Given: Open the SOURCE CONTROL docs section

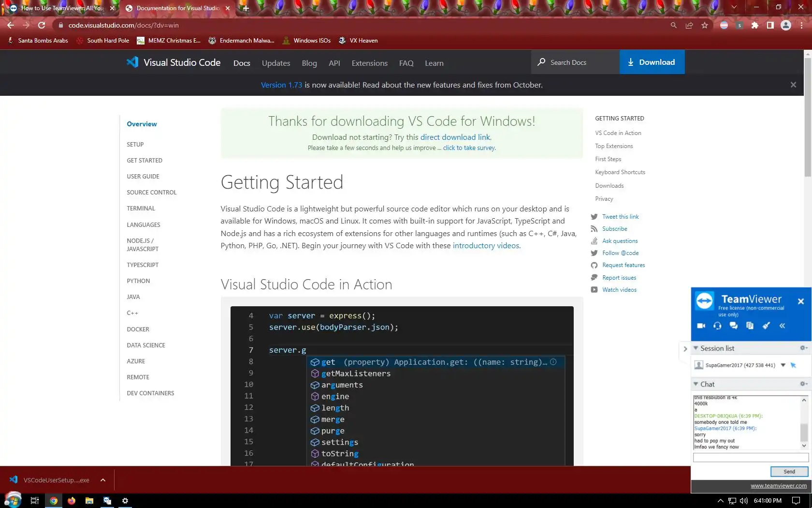Looking at the screenshot, I should pyautogui.click(x=152, y=193).
